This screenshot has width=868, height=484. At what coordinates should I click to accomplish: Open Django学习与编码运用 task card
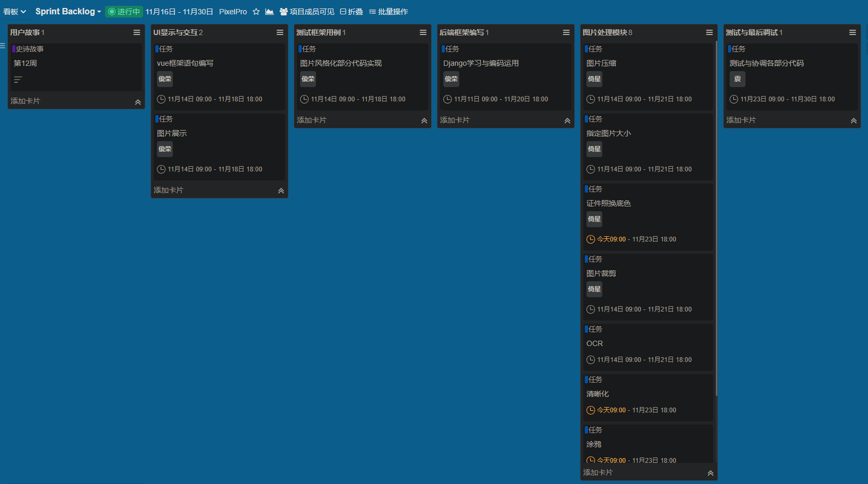pyautogui.click(x=506, y=77)
